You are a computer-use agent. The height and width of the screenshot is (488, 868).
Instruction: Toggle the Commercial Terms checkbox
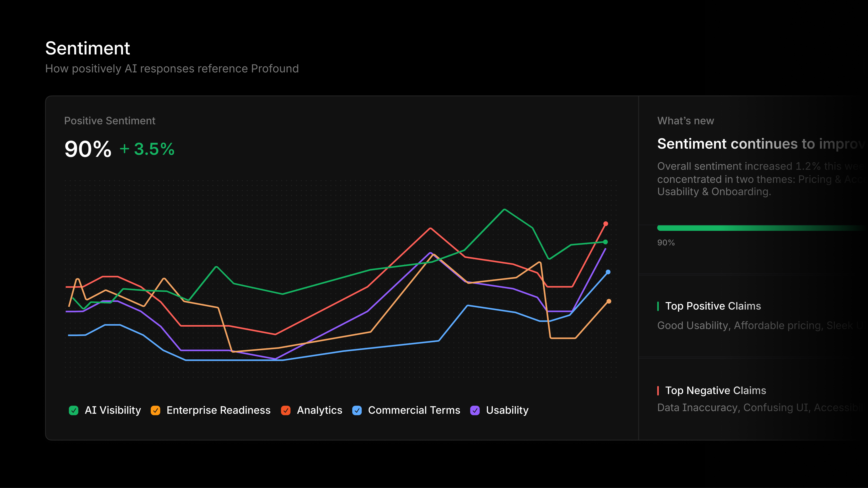coord(357,410)
